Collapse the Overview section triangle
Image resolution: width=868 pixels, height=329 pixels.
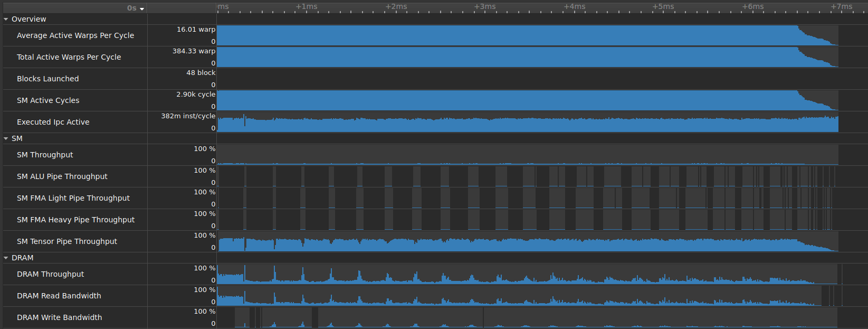click(x=6, y=19)
